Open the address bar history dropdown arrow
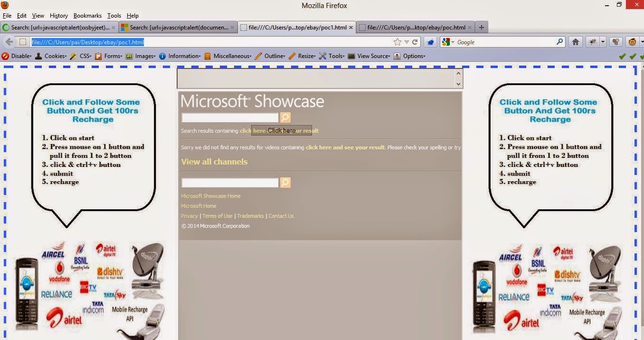Viewport: 644px width, 340px height. tap(407, 42)
